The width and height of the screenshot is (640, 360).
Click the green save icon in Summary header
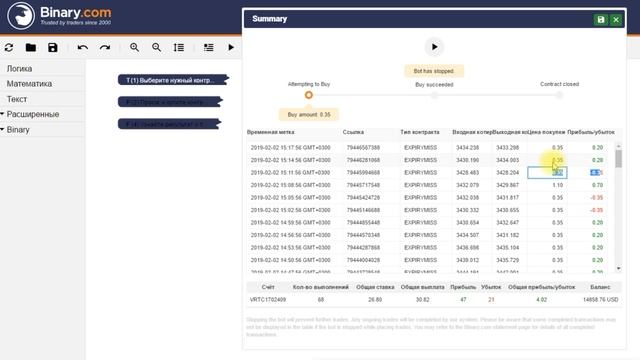click(601, 20)
